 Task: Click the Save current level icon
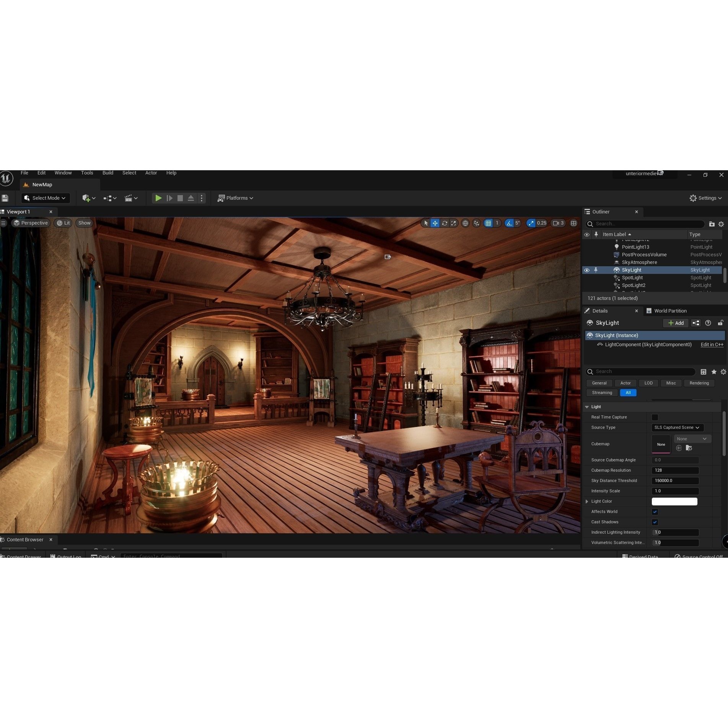click(5, 198)
